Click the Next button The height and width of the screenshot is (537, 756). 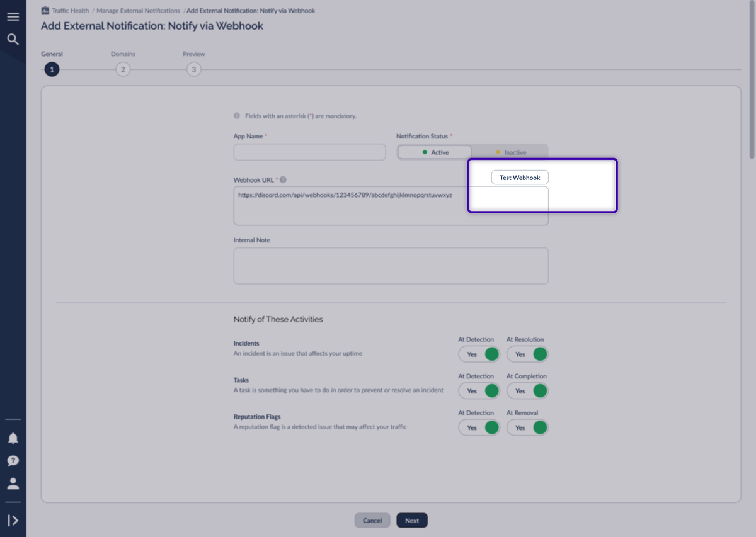[x=412, y=521]
